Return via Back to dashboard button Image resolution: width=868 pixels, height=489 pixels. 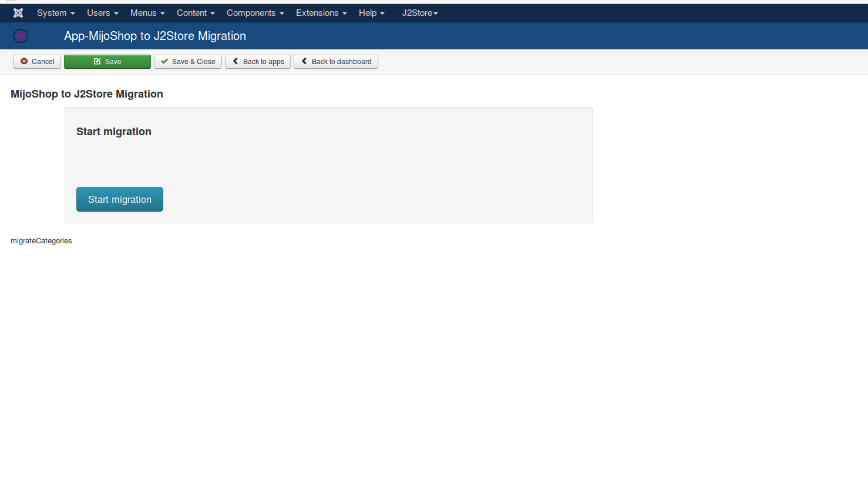[x=336, y=62]
